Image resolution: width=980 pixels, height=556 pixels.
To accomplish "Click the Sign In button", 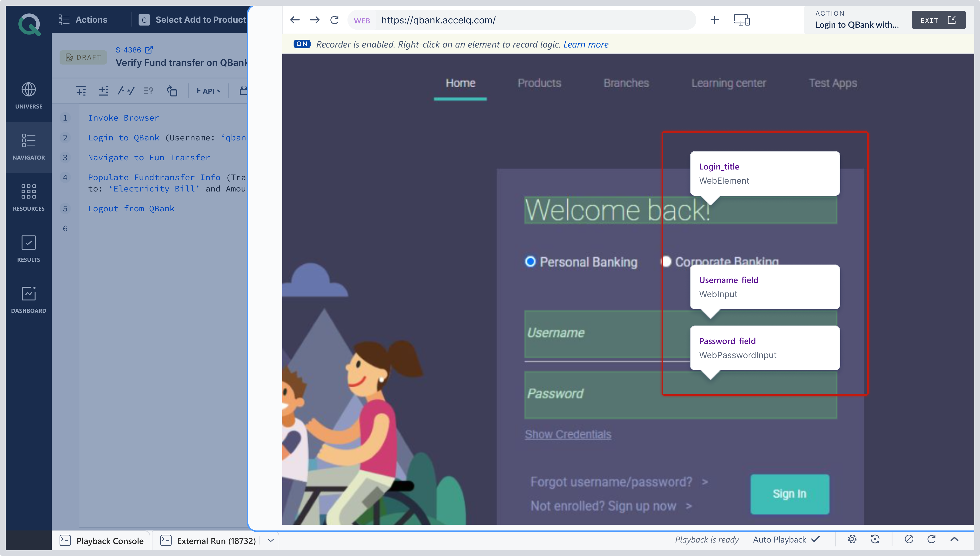I will pos(789,494).
